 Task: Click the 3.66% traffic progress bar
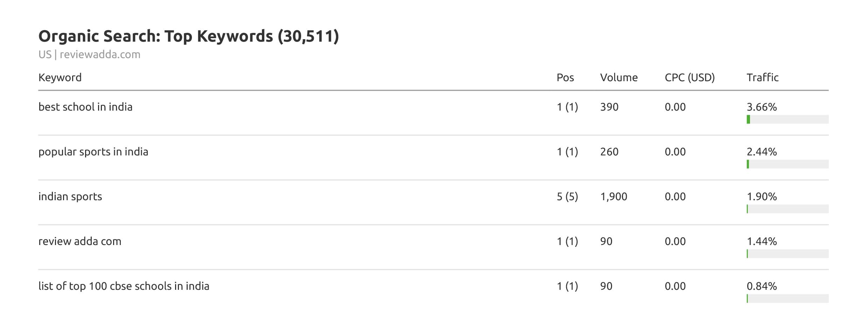click(x=787, y=119)
